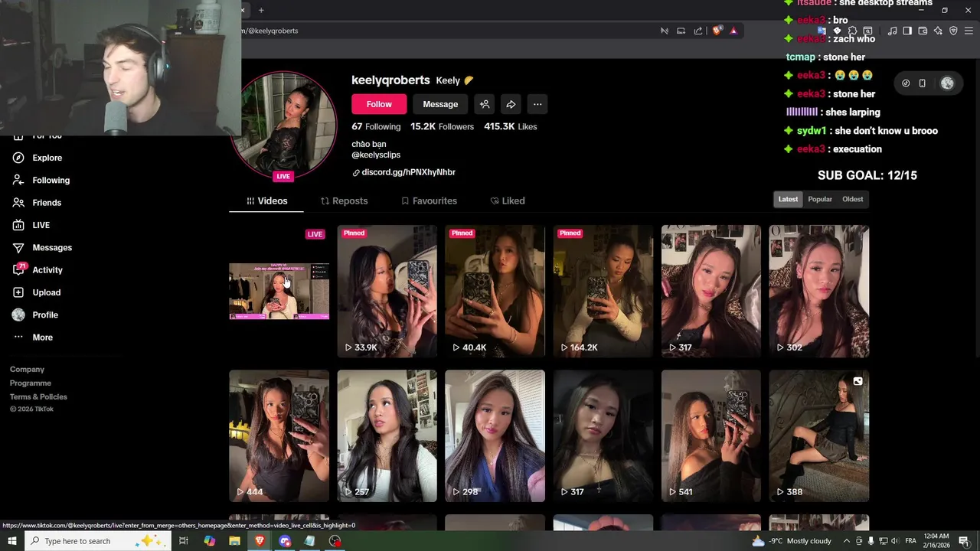Open the video with 302 views
Screen dimensions: 980x551
pos(819,291)
